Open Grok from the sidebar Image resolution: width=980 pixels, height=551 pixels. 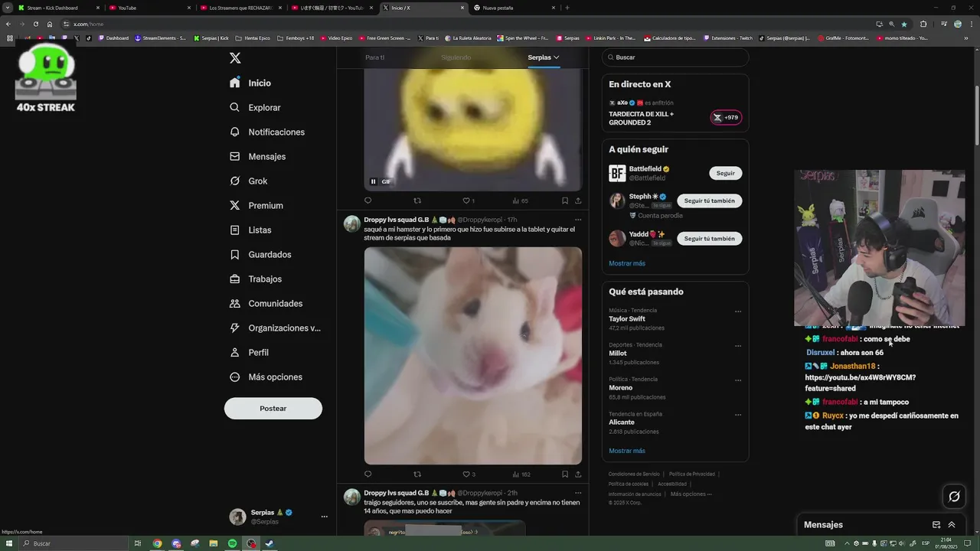(248, 181)
